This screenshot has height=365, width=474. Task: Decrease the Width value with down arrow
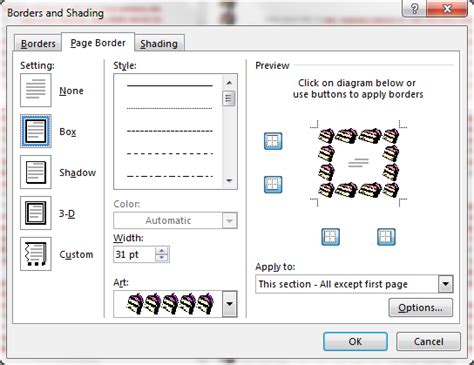point(162,258)
